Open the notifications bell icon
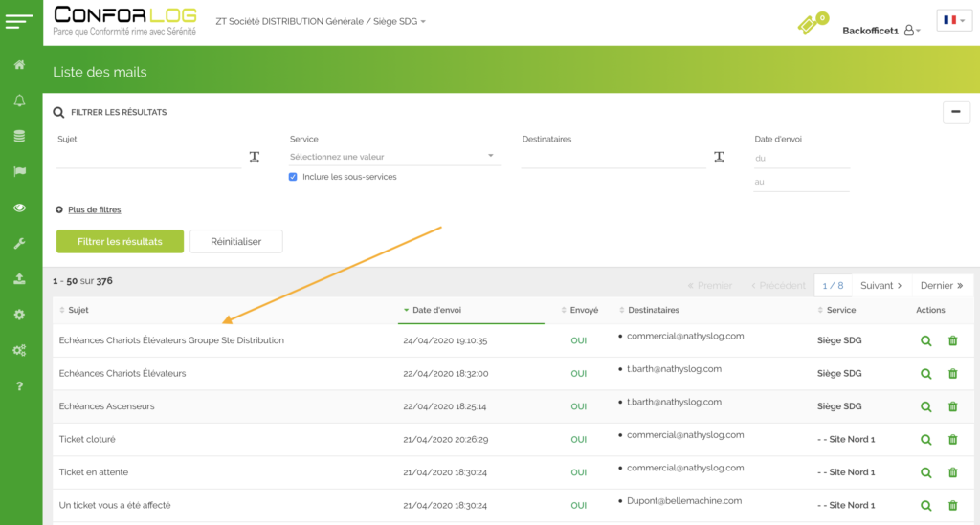 [x=19, y=100]
